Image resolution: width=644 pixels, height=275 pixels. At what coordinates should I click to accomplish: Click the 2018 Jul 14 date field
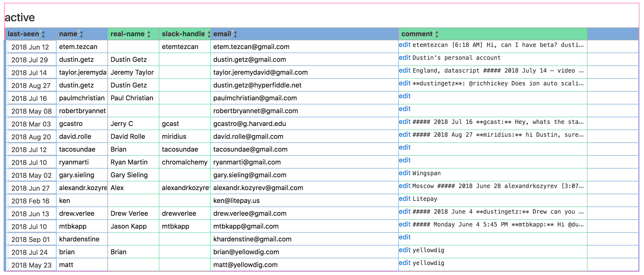point(32,73)
